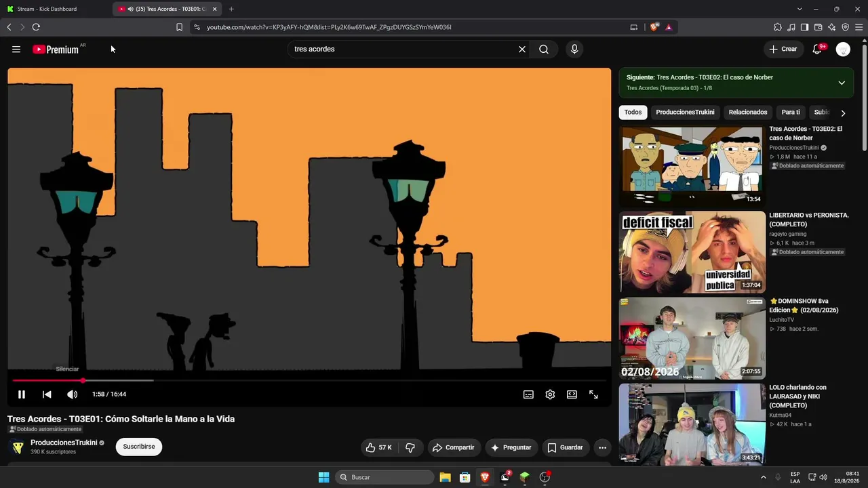Expand the Siguiente playlist panel chevron
The image size is (868, 488).
click(842, 83)
